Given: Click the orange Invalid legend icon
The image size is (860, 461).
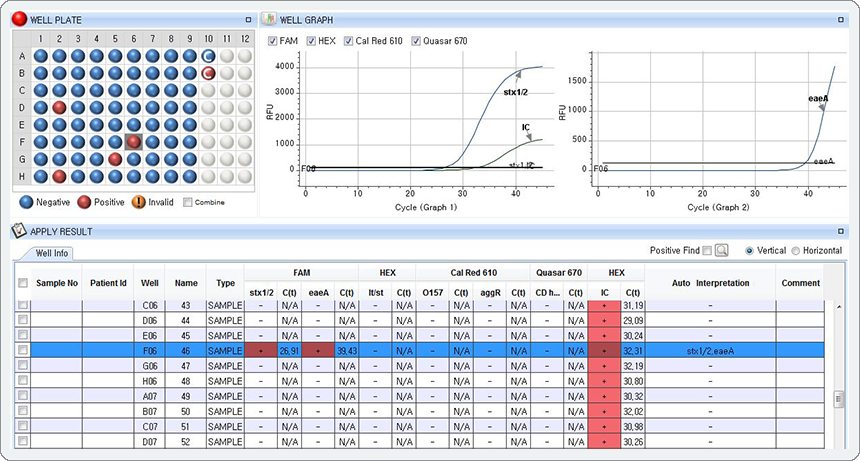Looking at the screenshot, I should click(x=138, y=202).
